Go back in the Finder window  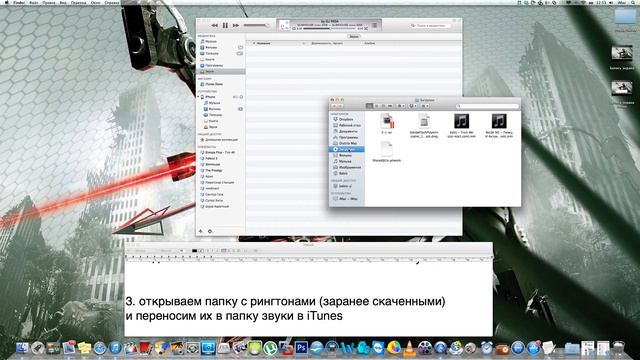(335, 106)
